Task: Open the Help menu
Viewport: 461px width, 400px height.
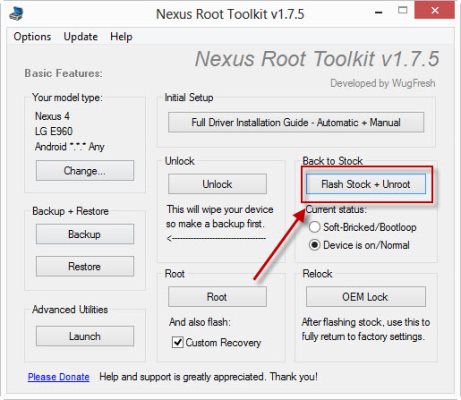Action: coord(121,36)
